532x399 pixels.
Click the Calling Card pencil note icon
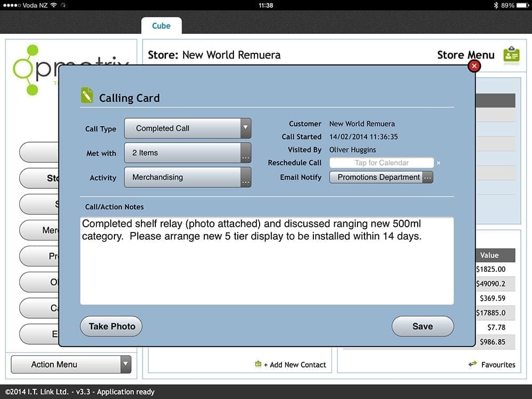(x=87, y=95)
